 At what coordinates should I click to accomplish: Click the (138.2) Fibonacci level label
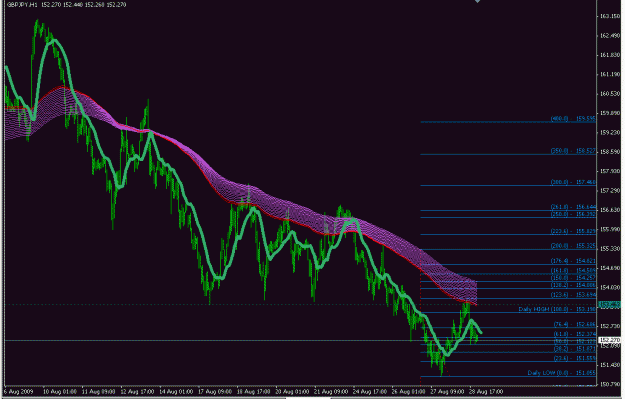coord(573,285)
